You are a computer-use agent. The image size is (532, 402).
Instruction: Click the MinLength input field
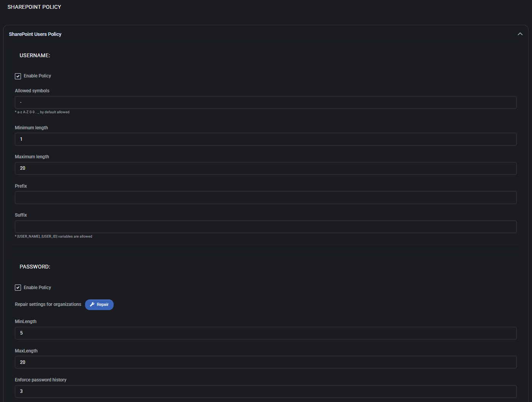point(265,333)
